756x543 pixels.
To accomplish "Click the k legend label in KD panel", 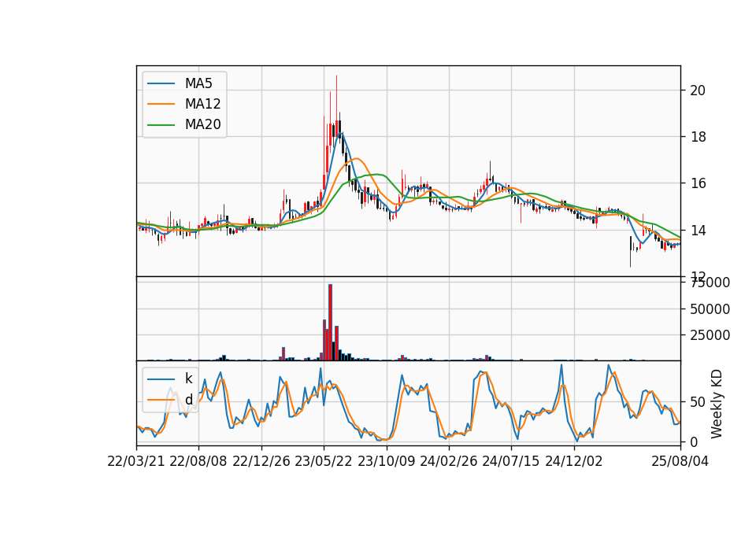I will coord(188,379).
